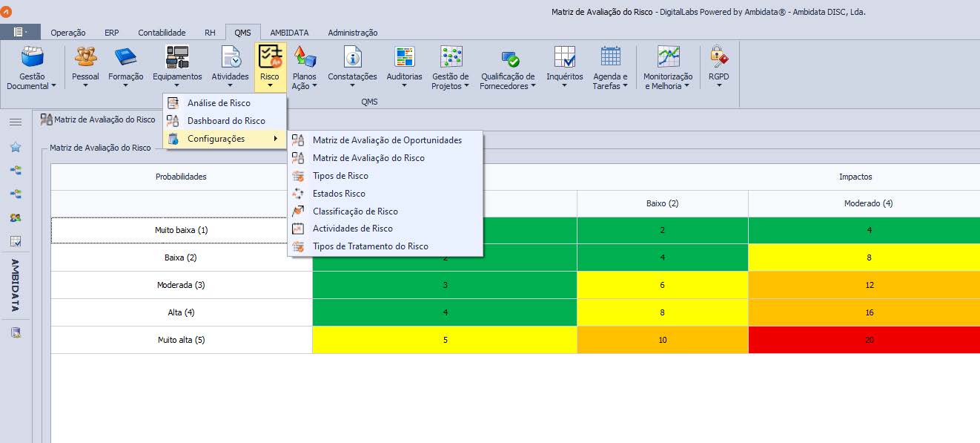The width and height of the screenshot is (980, 443).
Task: Open Planos Ação ribbon icon
Action: pyautogui.click(x=305, y=56)
